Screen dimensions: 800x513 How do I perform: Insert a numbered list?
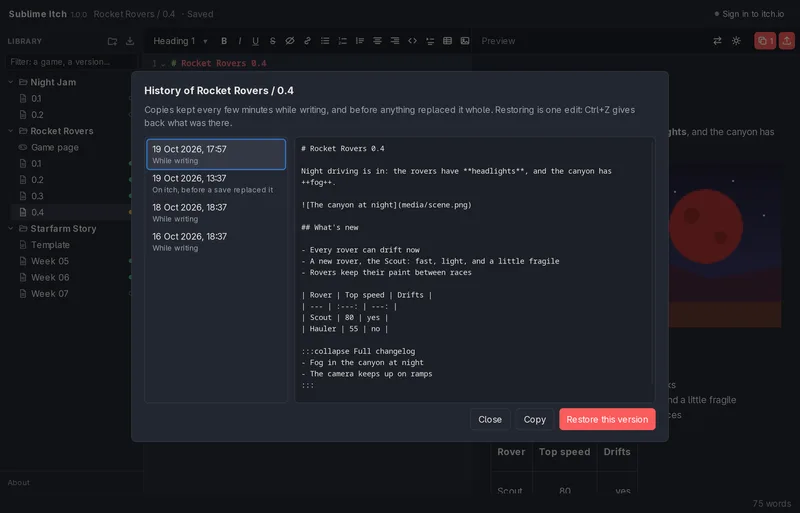pyautogui.click(x=342, y=41)
